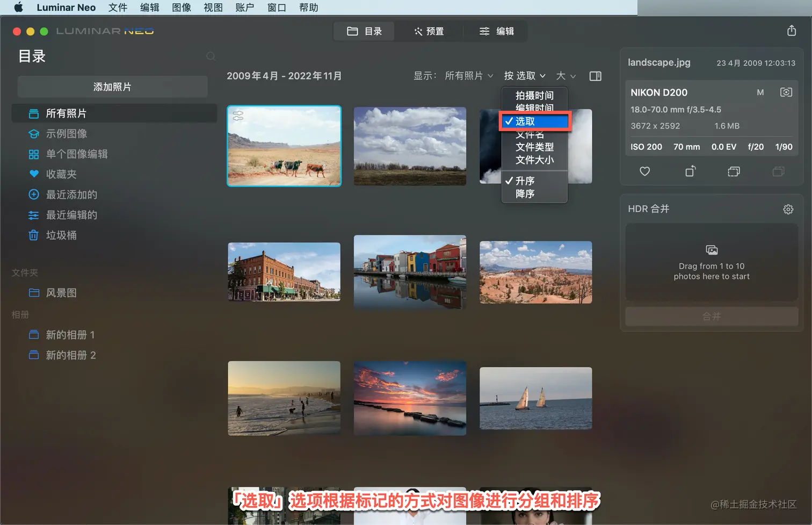Image resolution: width=812 pixels, height=525 pixels.
Task: Sort by file size (文件大小)
Action: tap(534, 160)
